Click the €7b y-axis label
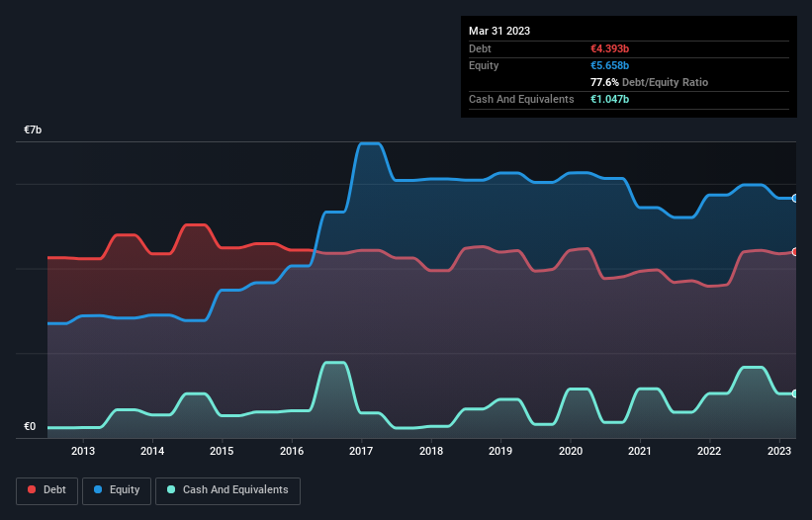 pyautogui.click(x=33, y=130)
